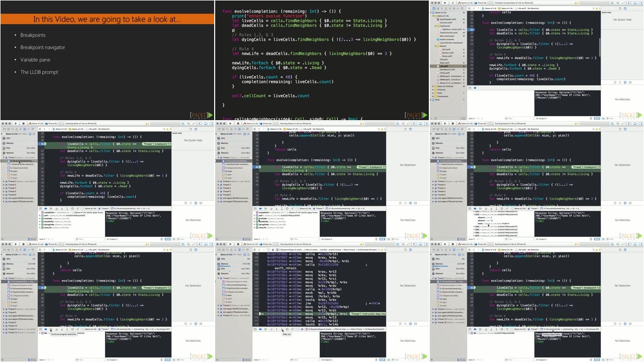
Task: Click Stop in the 'Finished running' Xcode window
Action: tap(453, 3)
